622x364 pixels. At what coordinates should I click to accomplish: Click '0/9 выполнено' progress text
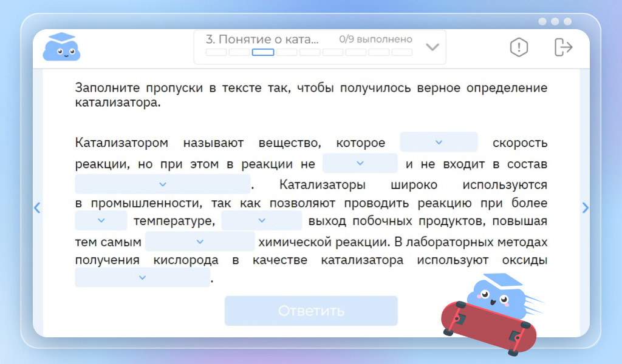pyautogui.click(x=375, y=39)
